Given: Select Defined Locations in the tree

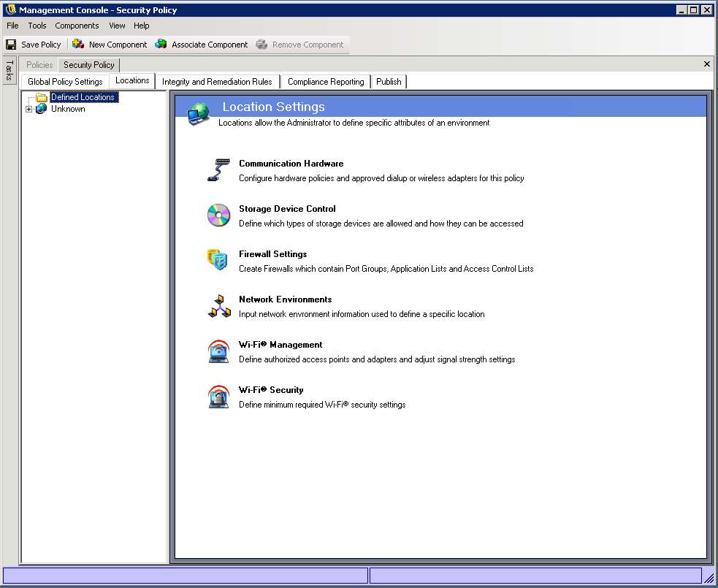Looking at the screenshot, I should pos(84,97).
